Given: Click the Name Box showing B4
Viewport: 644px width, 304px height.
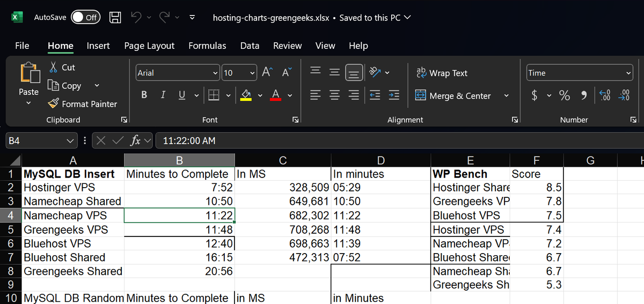Looking at the screenshot, I should 38,141.
